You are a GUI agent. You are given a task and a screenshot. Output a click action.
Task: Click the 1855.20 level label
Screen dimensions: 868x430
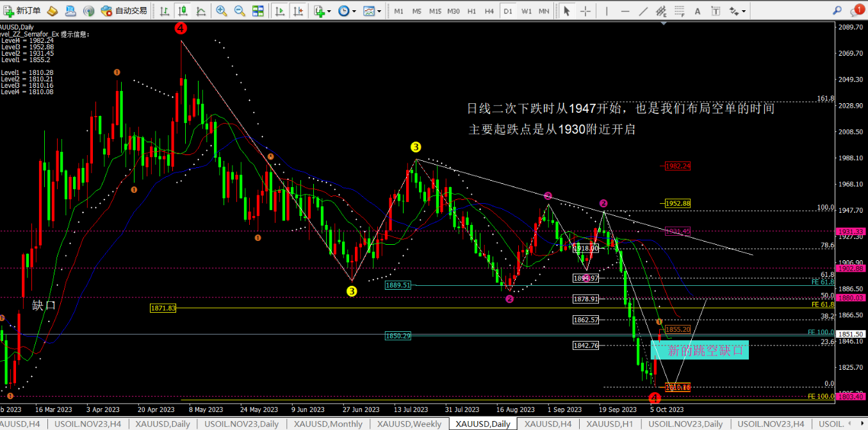click(678, 329)
